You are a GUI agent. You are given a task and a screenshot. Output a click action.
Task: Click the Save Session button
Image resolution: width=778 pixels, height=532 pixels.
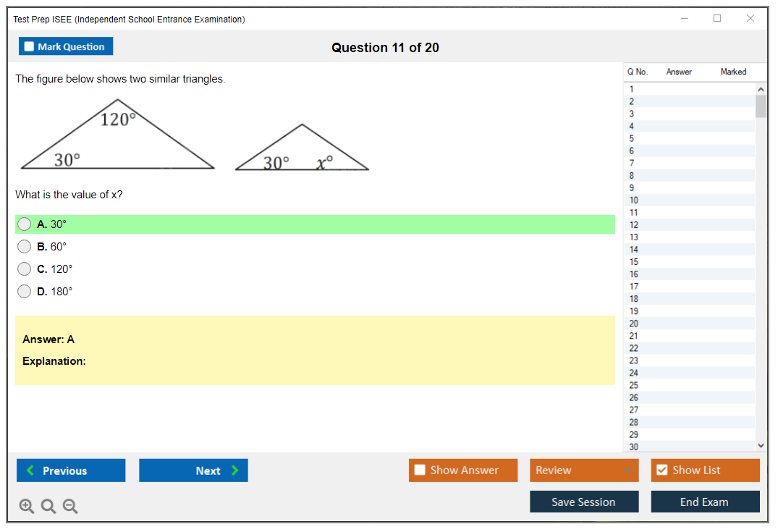(x=584, y=502)
